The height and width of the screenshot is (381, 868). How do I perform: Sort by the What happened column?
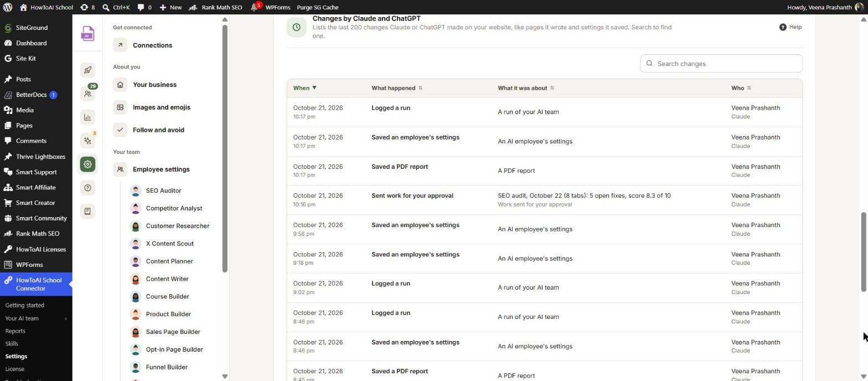[397, 88]
